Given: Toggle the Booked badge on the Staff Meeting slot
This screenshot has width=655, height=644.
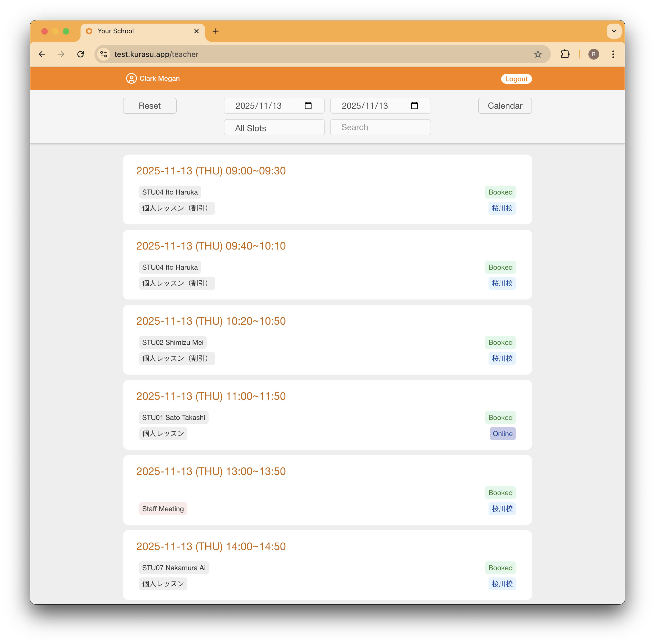Looking at the screenshot, I should coord(500,493).
